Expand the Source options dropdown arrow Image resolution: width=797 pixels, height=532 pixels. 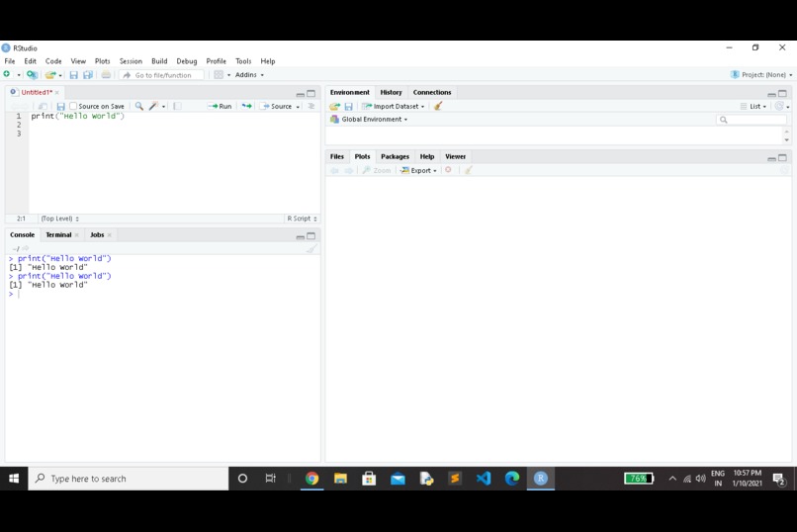(298, 107)
